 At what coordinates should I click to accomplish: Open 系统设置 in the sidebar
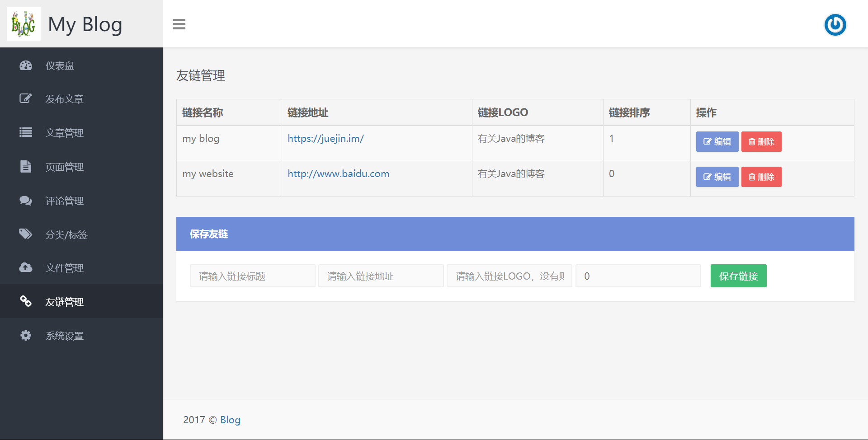81,336
